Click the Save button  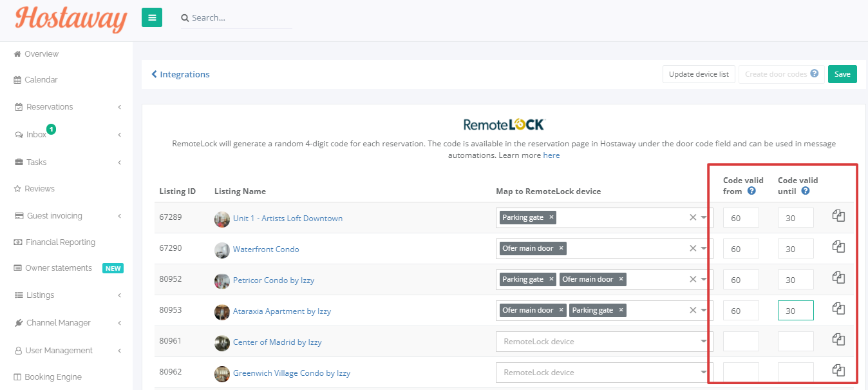click(842, 74)
